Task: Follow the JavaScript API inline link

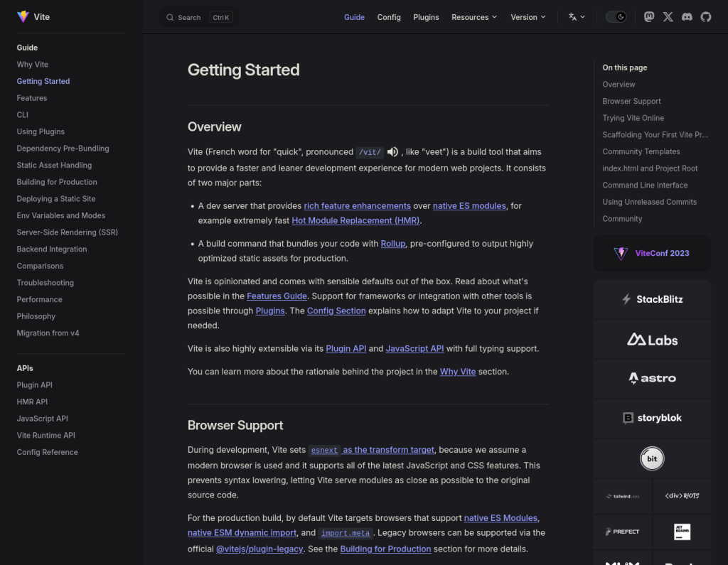Action: (x=414, y=349)
